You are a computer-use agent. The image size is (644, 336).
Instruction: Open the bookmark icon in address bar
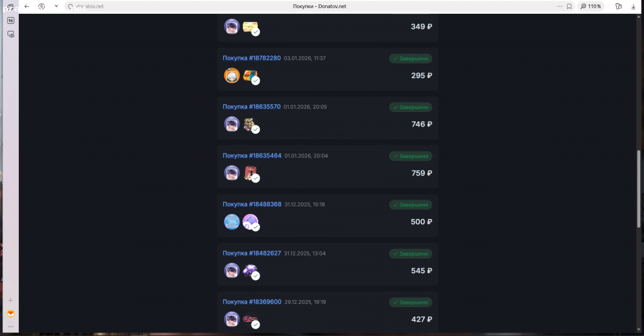click(569, 6)
